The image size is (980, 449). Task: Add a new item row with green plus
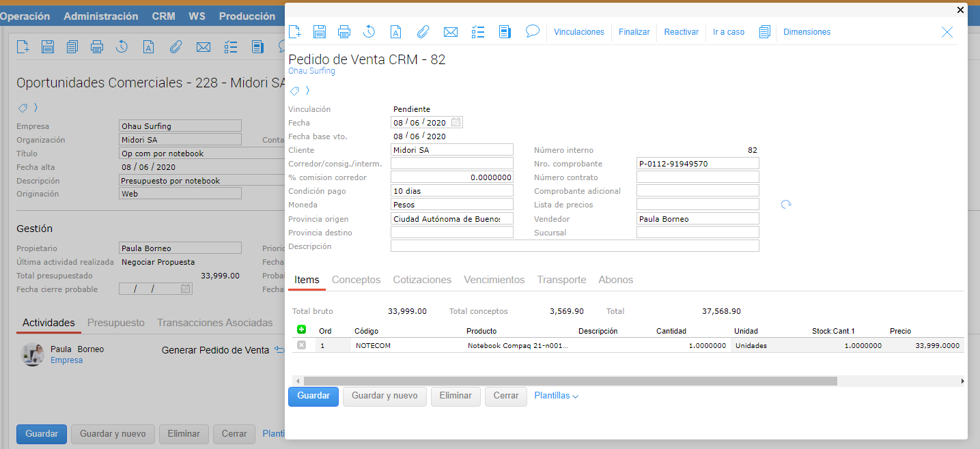[301, 330]
